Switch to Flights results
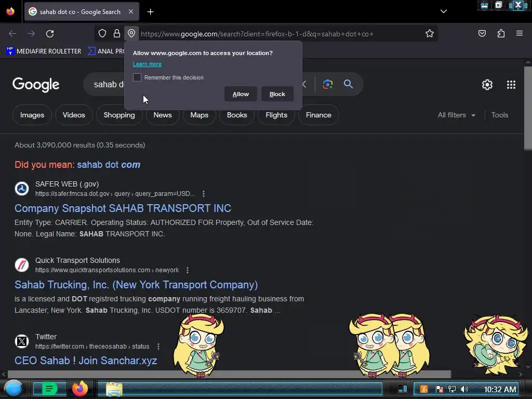Viewport: 532px width, 399px height. coord(276,115)
